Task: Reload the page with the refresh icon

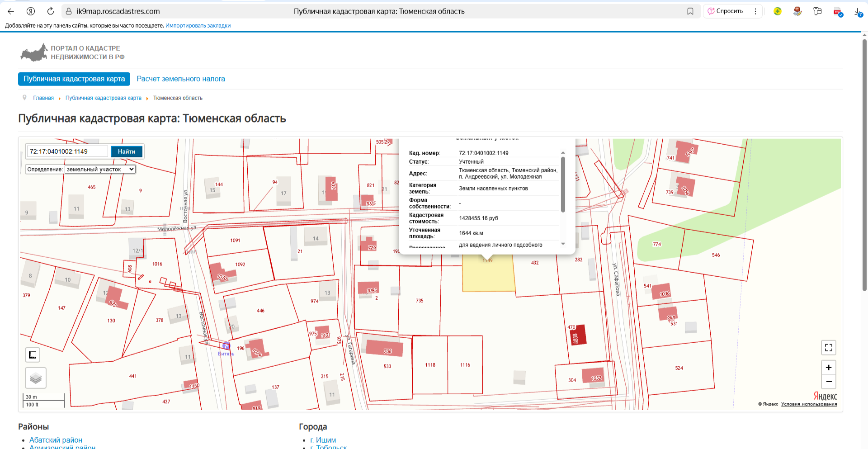Action: click(51, 11)
